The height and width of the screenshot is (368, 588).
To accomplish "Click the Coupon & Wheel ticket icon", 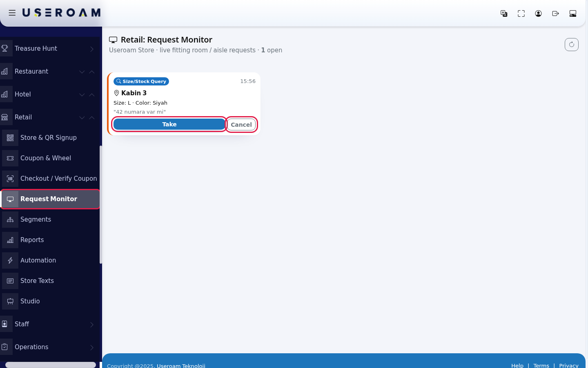I will tap(10, 158).
